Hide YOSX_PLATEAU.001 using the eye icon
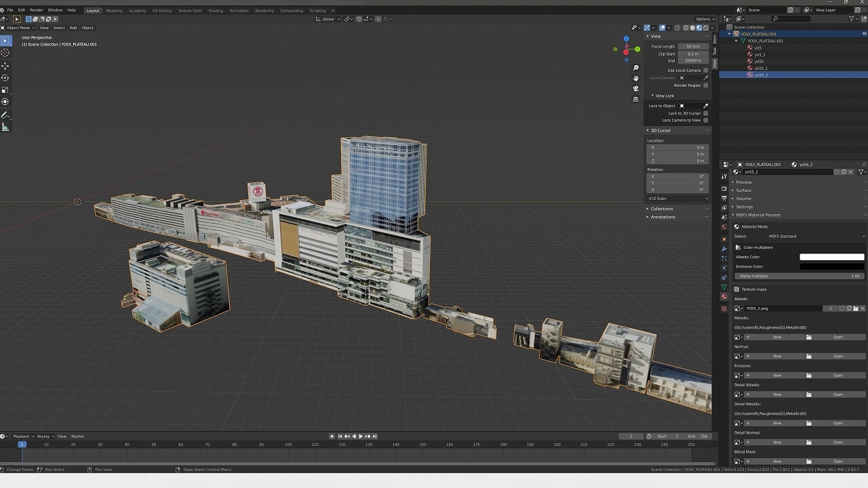This screenshot has height=488, width=868. (863, 34)
